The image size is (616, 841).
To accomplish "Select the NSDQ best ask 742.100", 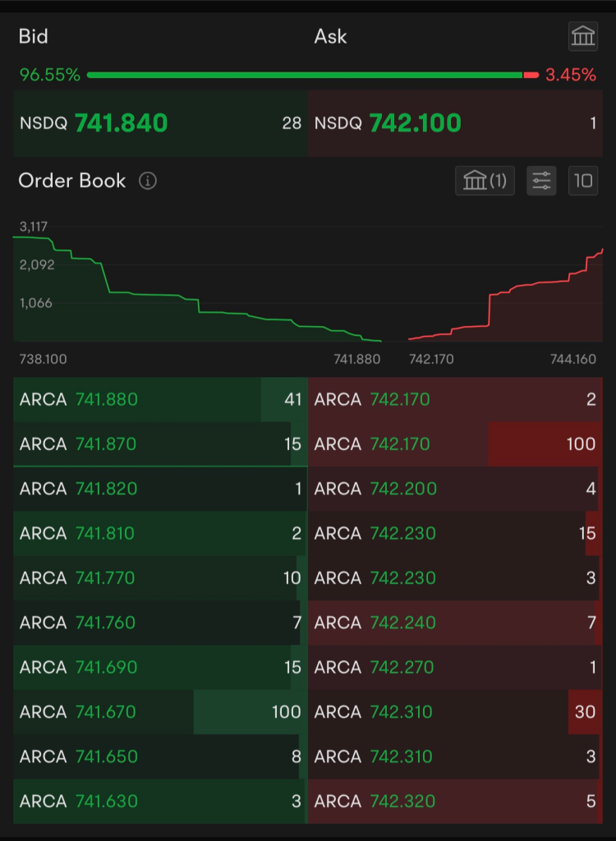I will (x=454, y=123).
